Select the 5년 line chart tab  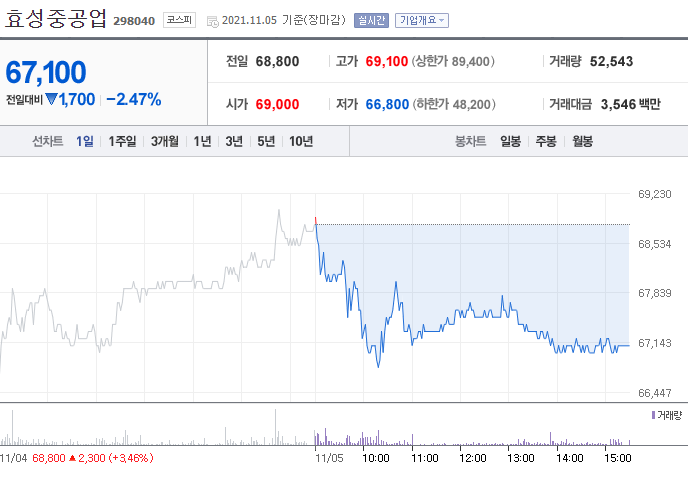click(x=266, y=141)
